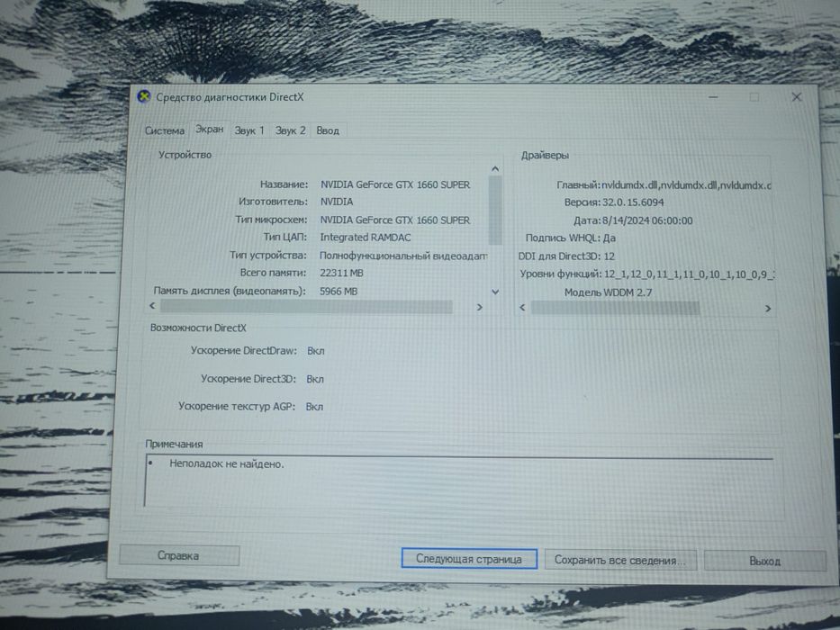The height and width of the screenshot is (630, 840).
Task: Click the Тип микросхем value text
Action: pyautogui.click(x=395, y=220)
